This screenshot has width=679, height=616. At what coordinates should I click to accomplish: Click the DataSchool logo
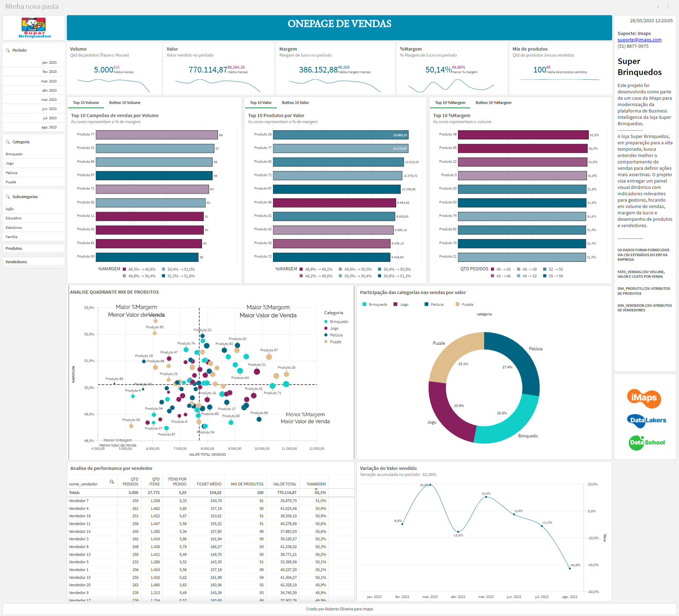click(647, 443)
